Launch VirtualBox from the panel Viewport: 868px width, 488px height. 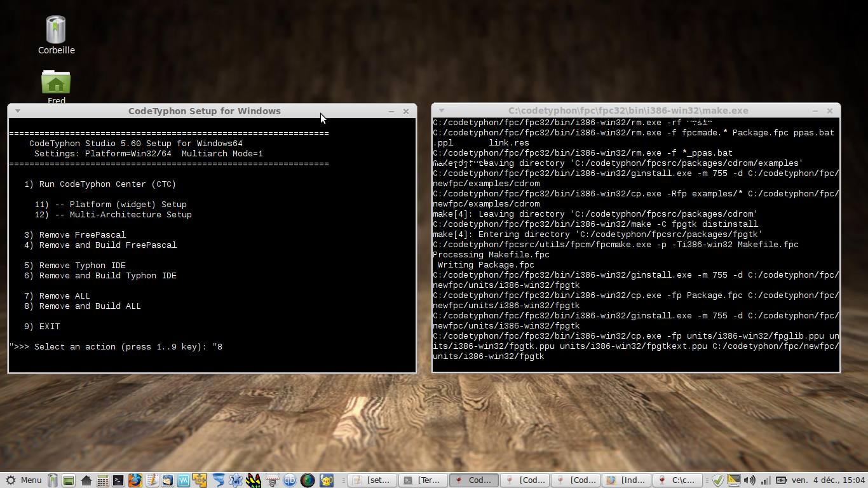[200, 480]
